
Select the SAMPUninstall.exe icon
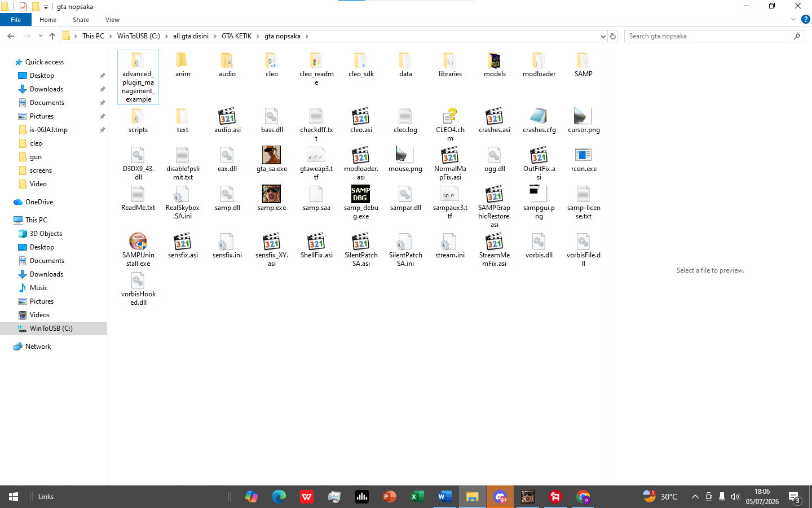[138, 242]
